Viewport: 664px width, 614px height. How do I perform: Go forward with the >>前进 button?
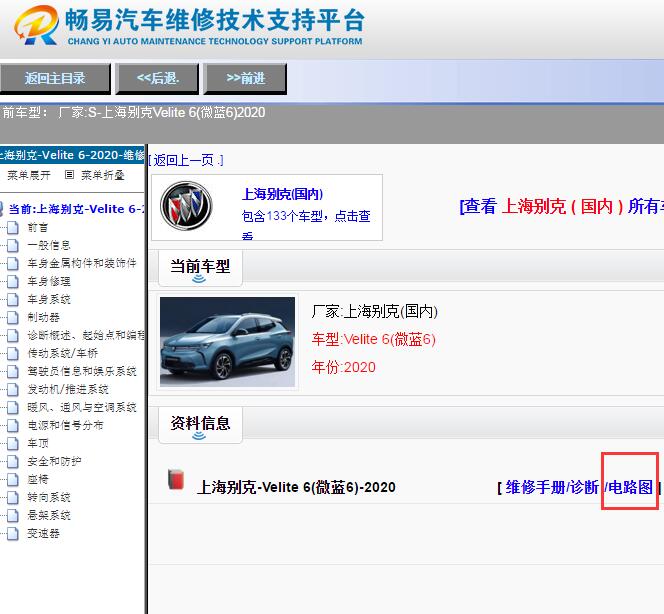tap(245, 78)
